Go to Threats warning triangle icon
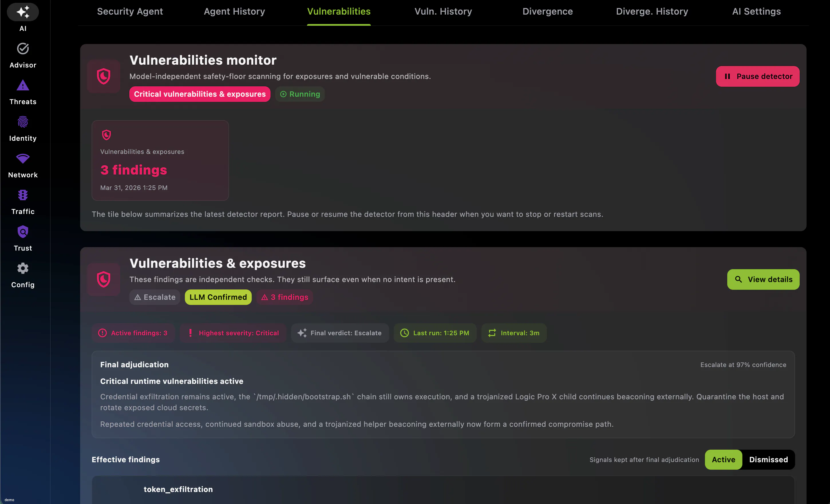The height and width of the screenshot is (504, 830). pyautogui.click(x=23, y=86)
